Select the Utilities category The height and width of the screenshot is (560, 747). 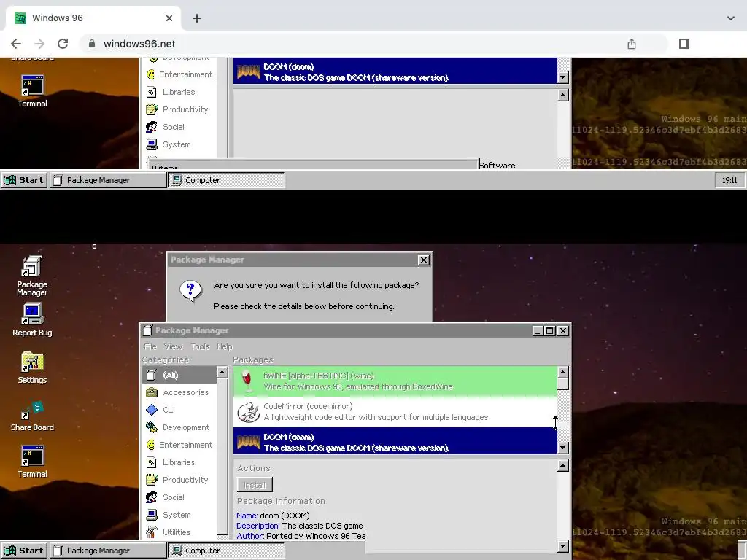(x=179, y=532)
